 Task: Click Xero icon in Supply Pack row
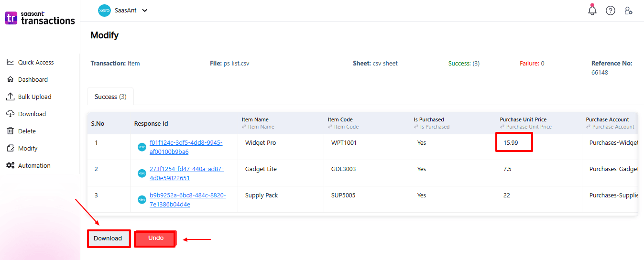(142, 200)
